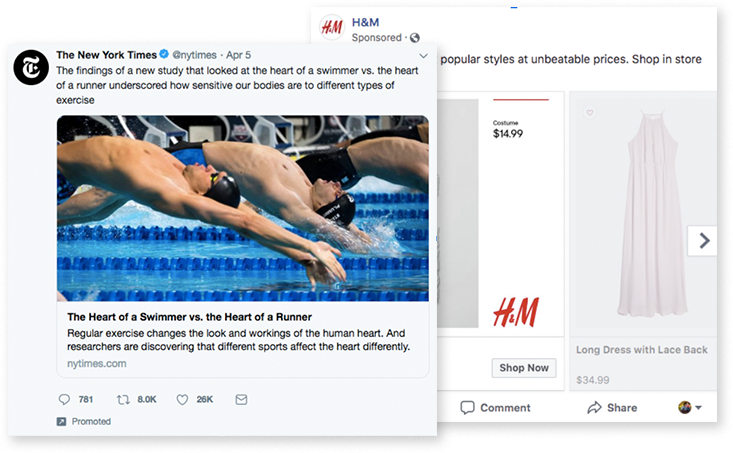Click the Share button
Screen dimensions: 733x453
click(x=612, y=408)
